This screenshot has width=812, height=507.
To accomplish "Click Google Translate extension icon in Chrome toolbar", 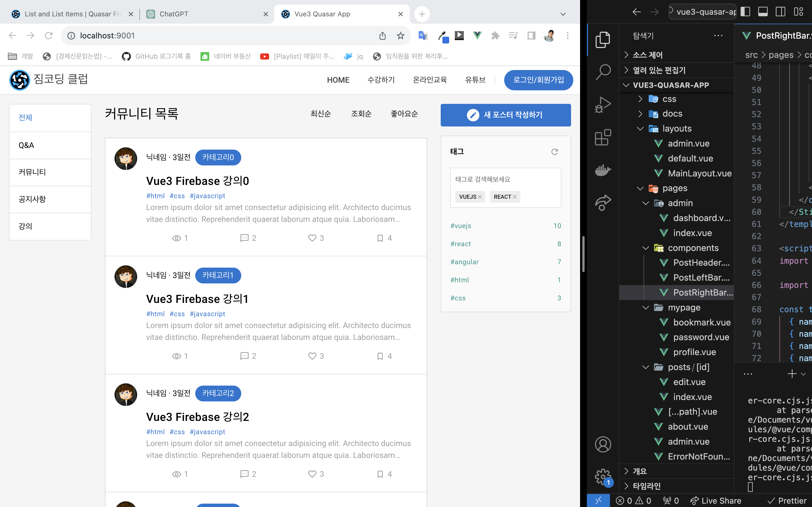I will pyautogui.click(x=423, y=36).
